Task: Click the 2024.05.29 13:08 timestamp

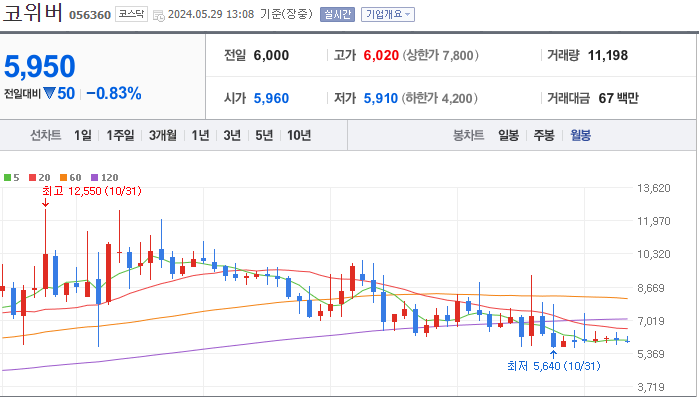Action: 211,14
